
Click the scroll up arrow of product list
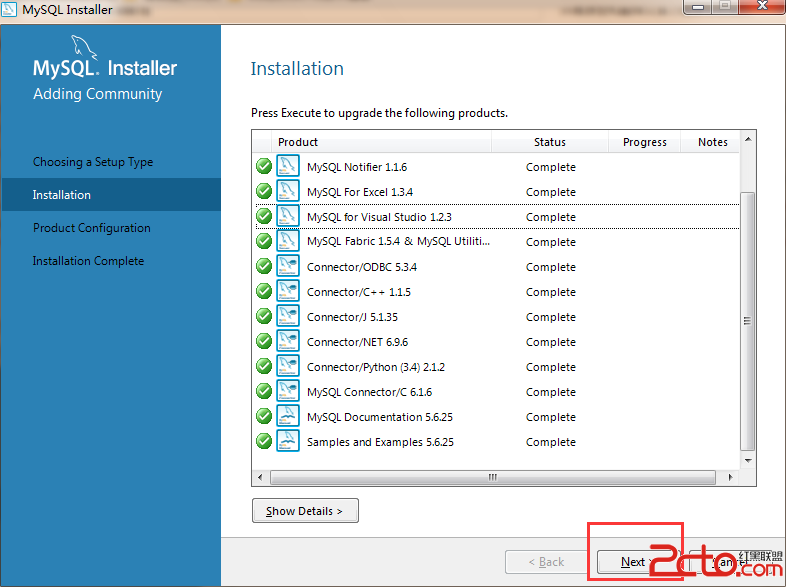(748, 139)
